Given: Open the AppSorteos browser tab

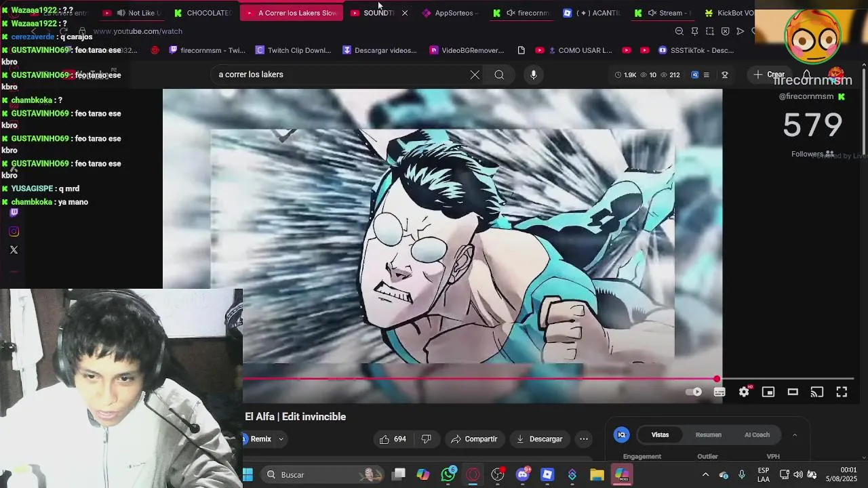Looking at the screenshot, I should point(449,13).
